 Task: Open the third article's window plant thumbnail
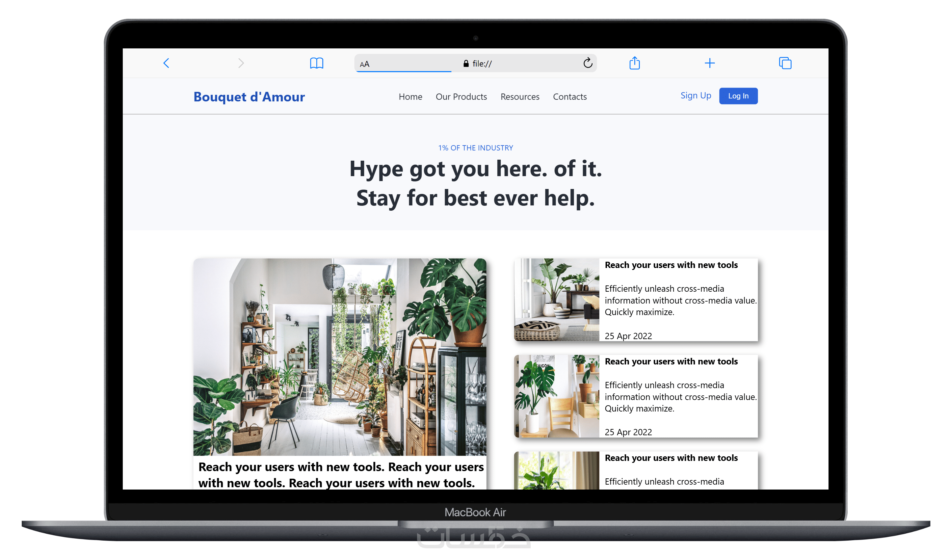[556, 470]
